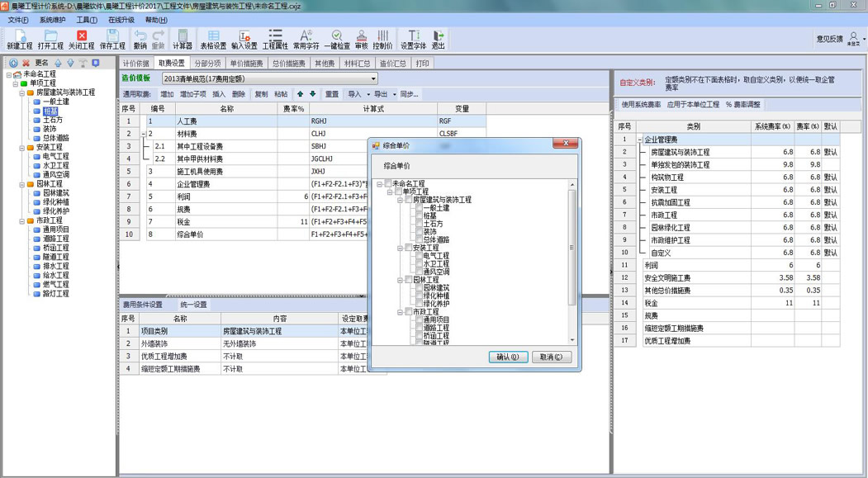Enable the 园林建筑 checkbox in dialog
Screen dimensions: 868x478
[418, 287]
